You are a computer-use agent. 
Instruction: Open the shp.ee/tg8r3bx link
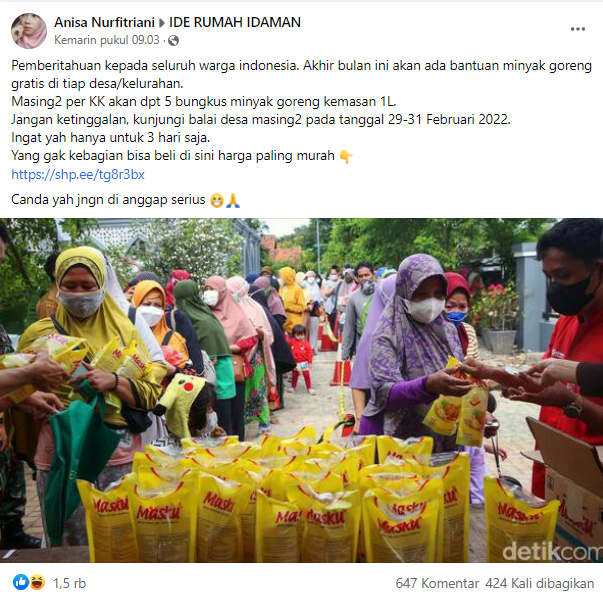point(78,175)
